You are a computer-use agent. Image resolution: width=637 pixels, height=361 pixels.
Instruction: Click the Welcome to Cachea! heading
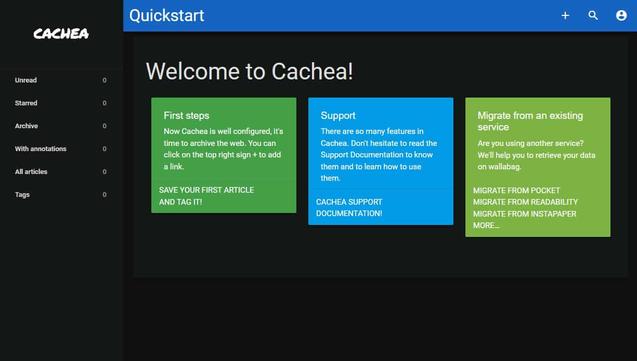[x=249, y=71]
